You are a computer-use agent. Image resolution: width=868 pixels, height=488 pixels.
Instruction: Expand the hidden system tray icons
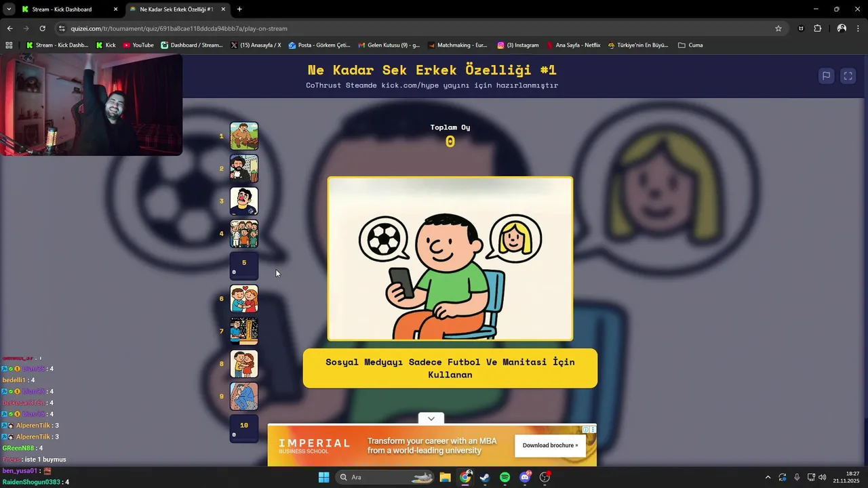[768, 477]
